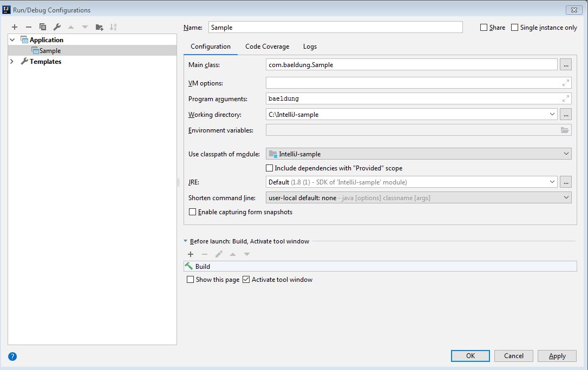The image size is (588, 370).
Task: Switch to the Code Coverage tab
Action: tap(267, 47)
